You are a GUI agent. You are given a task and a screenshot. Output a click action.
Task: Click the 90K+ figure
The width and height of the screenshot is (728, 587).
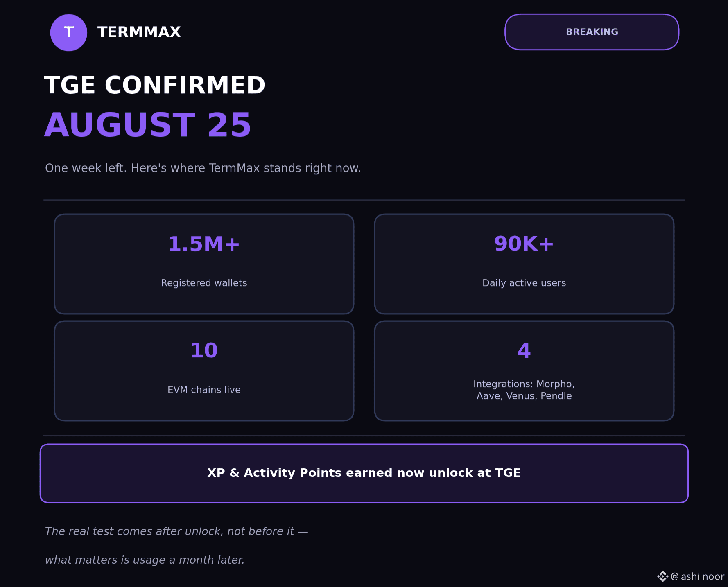click(524, 244)
